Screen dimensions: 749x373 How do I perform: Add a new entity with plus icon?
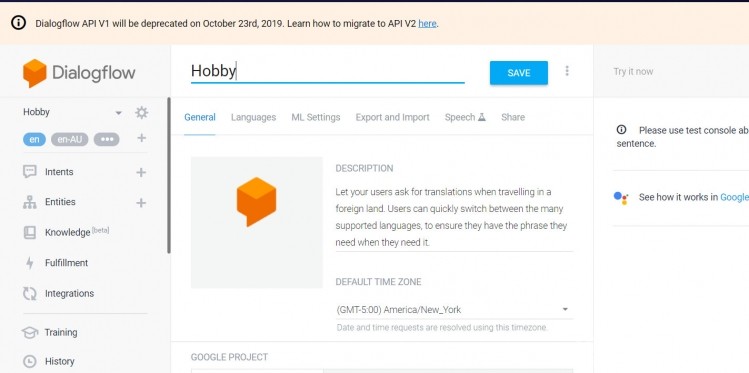click(141, 203)
